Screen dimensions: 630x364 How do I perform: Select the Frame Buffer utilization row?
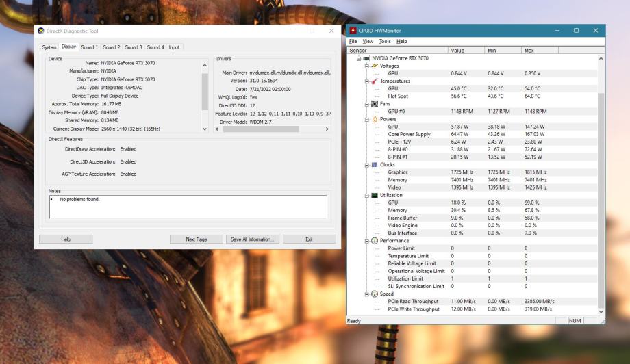472,218
